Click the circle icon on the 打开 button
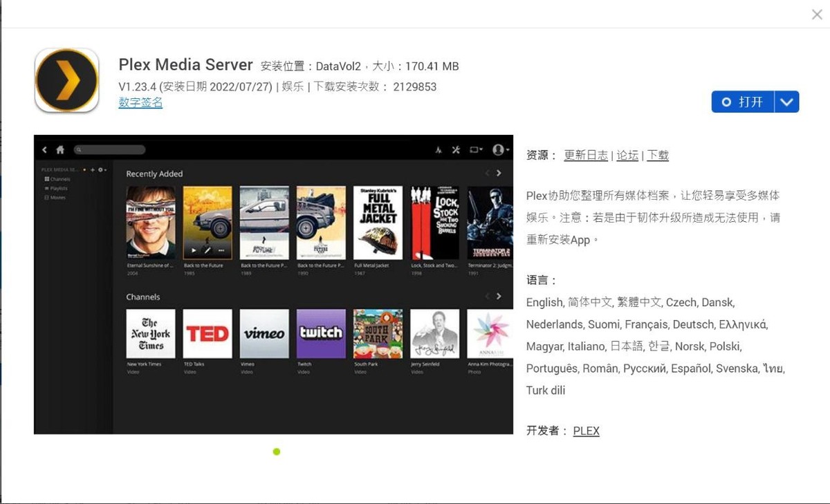The image size is (830, 504). click(726, 102)
